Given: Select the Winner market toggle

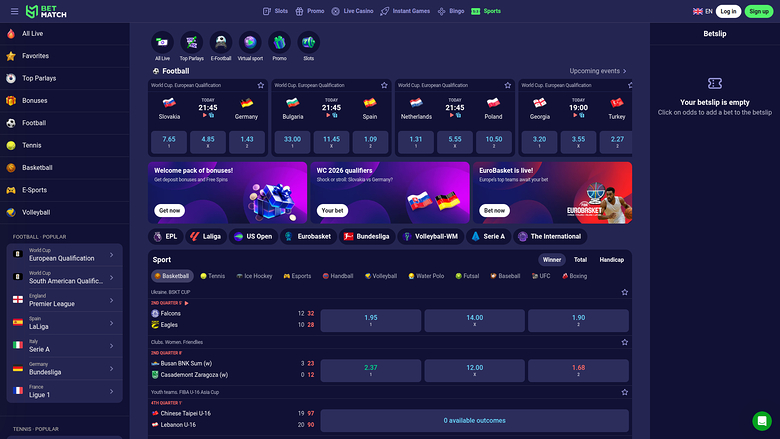Looking at the screenshot, I should [x=552, y=260].
